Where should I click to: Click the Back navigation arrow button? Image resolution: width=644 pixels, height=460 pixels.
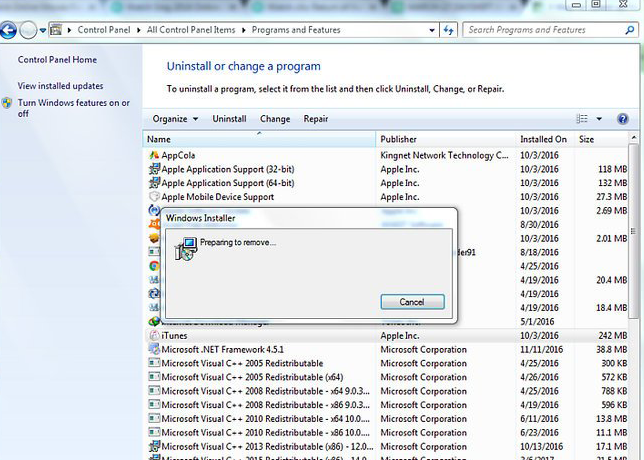8,30
